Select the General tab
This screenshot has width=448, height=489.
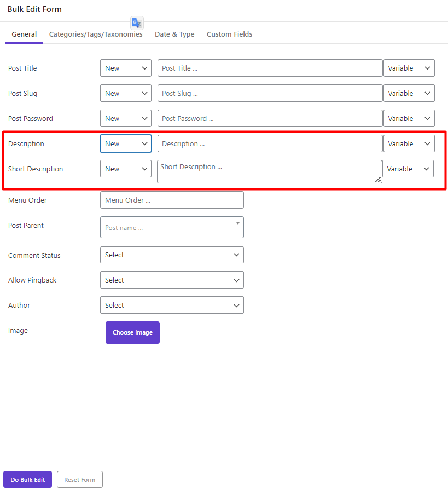point(24,34)
